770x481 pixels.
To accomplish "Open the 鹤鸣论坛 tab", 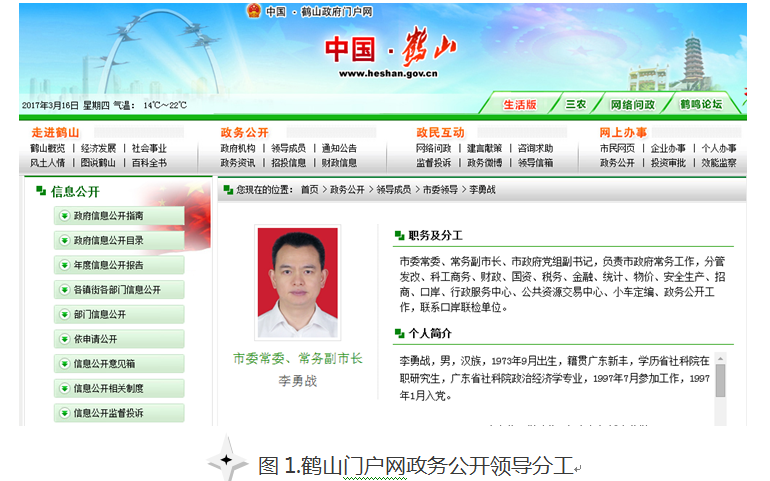I will [700, 104].
